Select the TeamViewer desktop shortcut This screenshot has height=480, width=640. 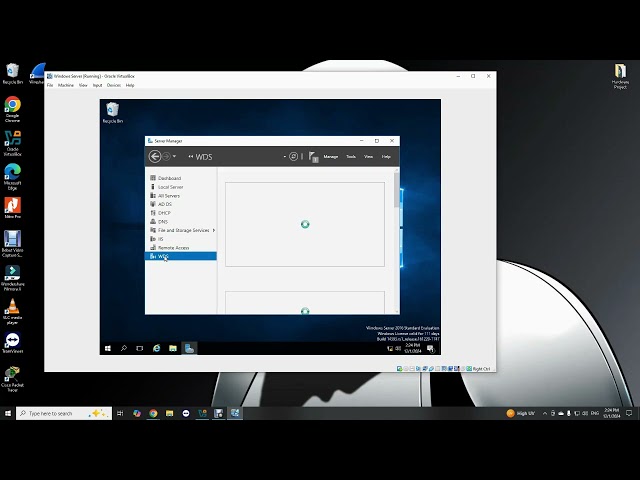(13, 342)
